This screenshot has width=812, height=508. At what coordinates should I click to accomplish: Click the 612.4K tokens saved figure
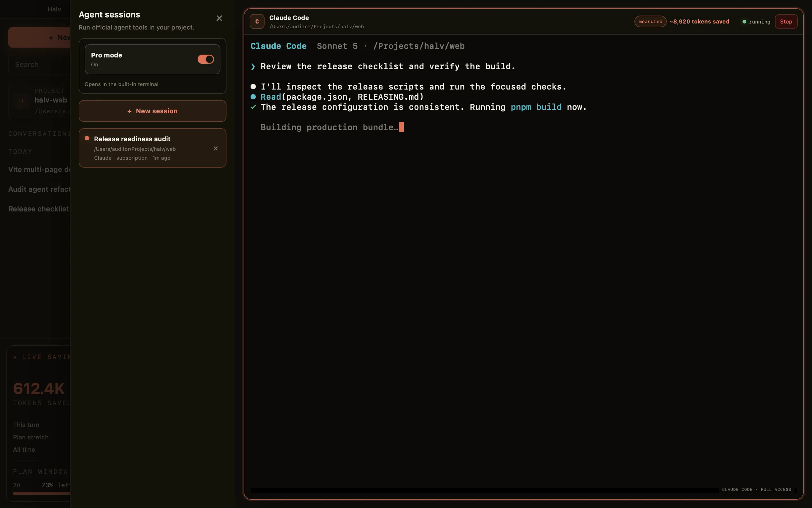click(39, 388)
